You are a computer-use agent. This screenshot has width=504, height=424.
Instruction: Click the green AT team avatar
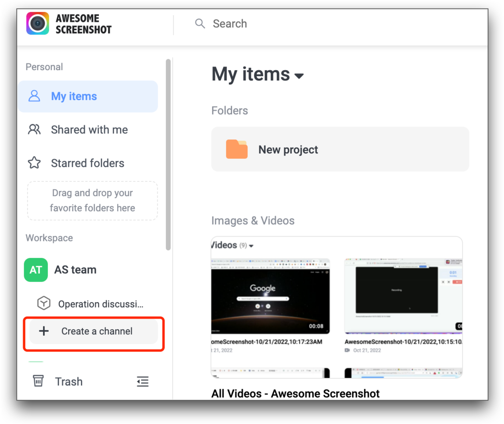click(x=36, y=270)
